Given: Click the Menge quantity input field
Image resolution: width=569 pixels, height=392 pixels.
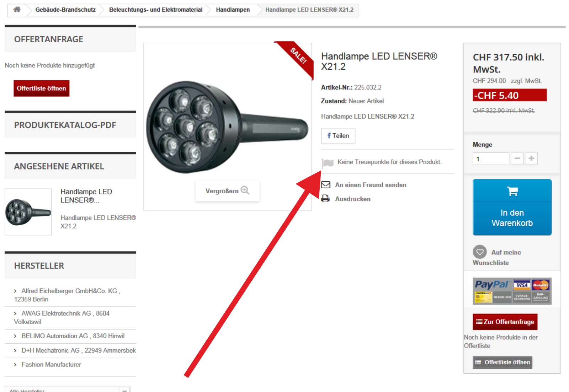Looking at the screenshot, I should point(491,159).
